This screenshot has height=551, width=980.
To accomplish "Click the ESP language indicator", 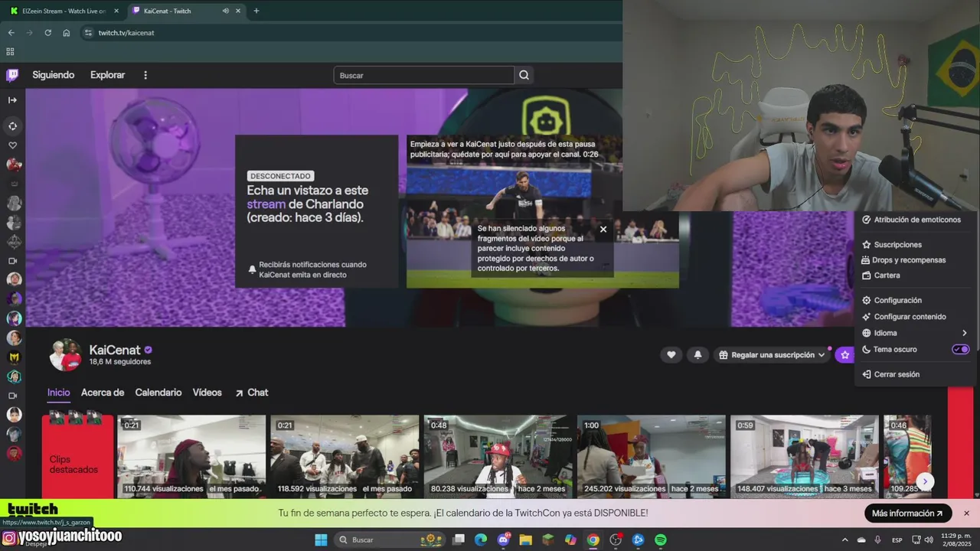I will click(x=897, y=540).
